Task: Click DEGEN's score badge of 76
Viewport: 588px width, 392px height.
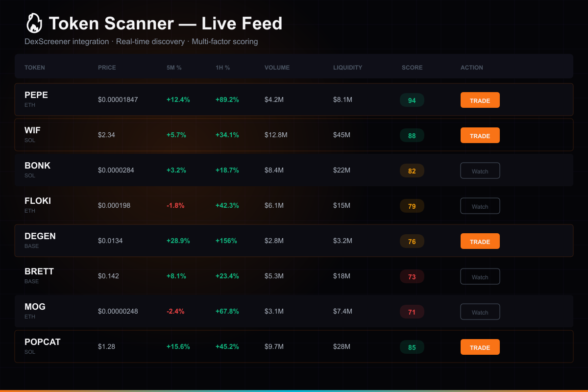Action: tap(412, 241)
